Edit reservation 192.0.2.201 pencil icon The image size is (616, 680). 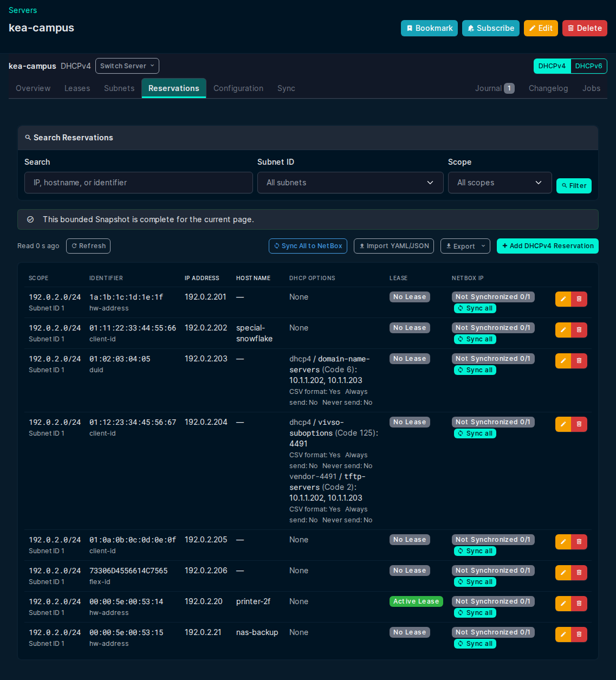pos(563,299)
